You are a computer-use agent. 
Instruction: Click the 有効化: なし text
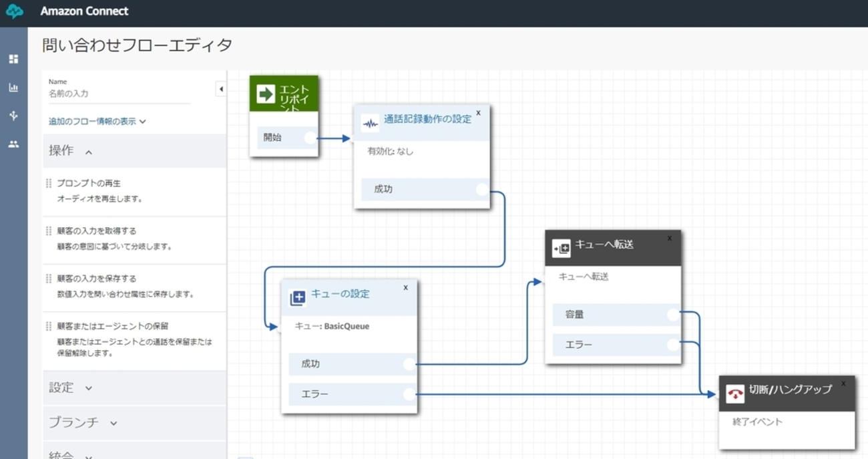tap(391, 152)
